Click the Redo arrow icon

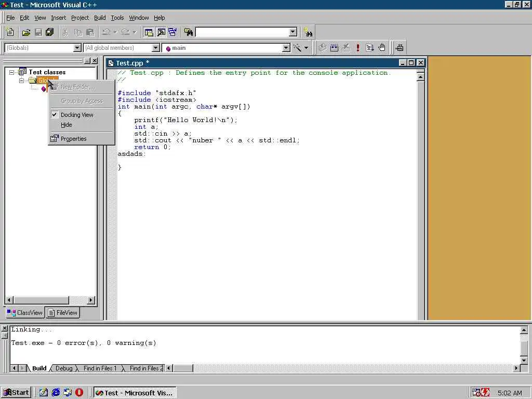click(126, 32)
